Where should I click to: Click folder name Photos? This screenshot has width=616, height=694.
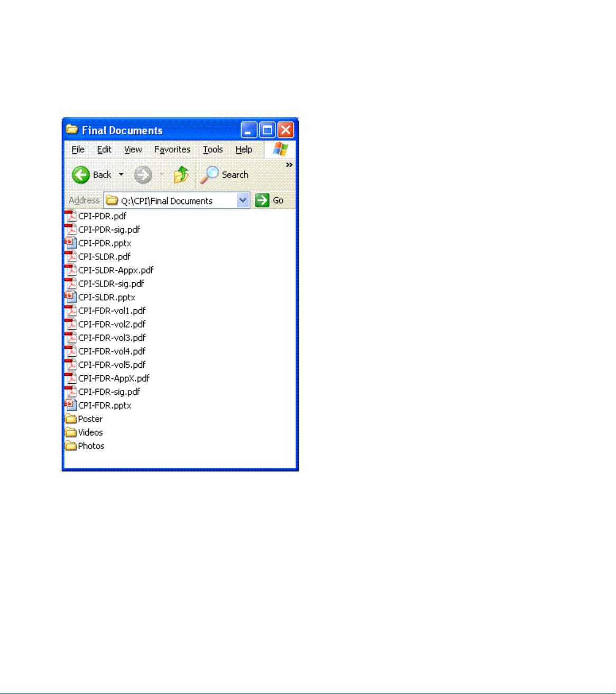[x=91, y=446]
